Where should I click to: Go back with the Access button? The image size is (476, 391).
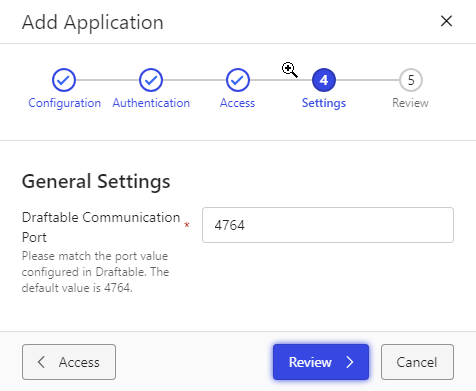tap(69, 362)
